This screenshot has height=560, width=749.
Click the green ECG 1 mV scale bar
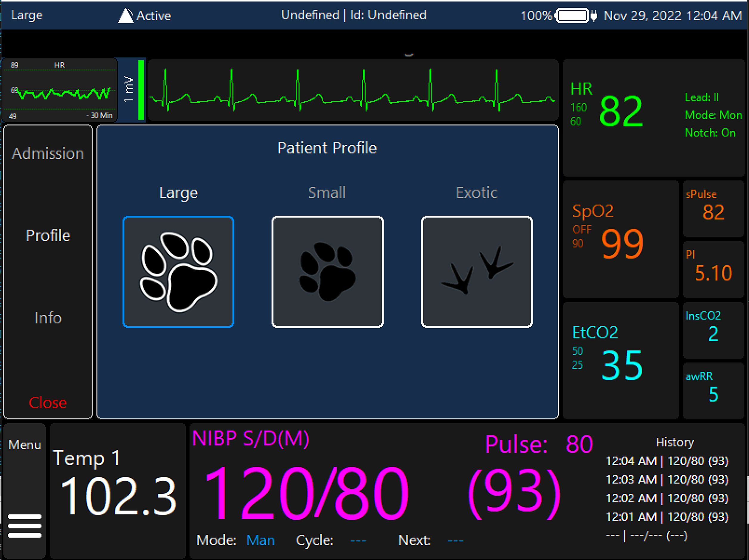[141, 90]
